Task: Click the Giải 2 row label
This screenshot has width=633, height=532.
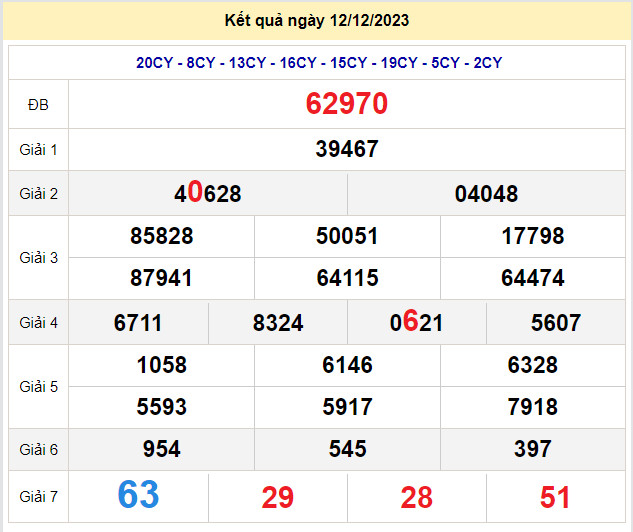Action: click(x=38, y=194)
